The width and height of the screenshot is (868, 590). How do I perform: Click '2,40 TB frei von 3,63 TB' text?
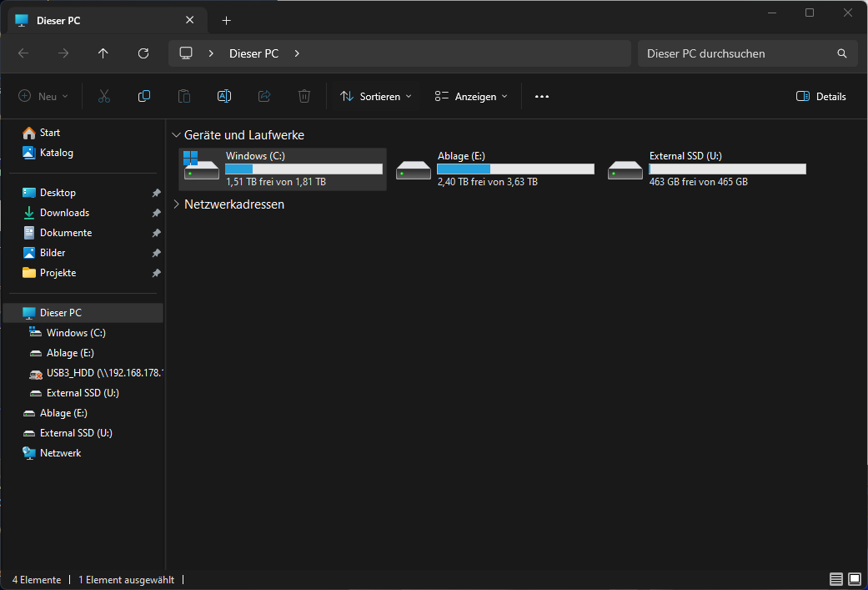(488, 182)
